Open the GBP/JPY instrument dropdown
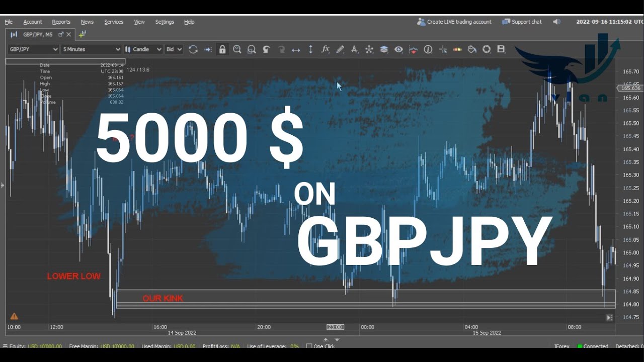 click(33, 49)
